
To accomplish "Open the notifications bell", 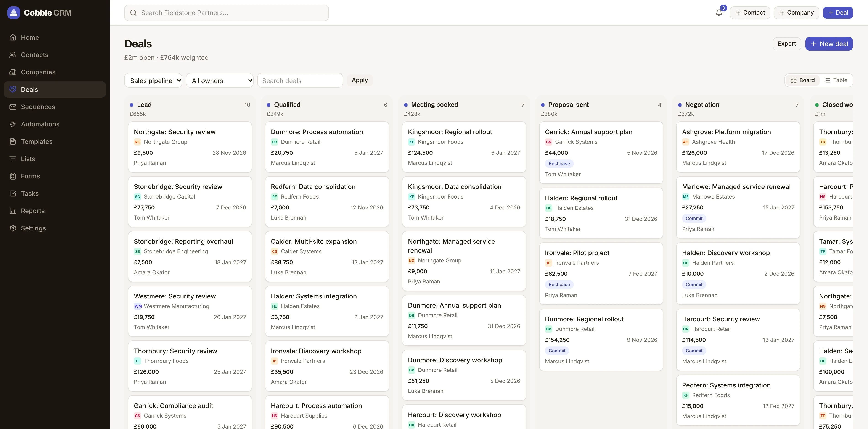I will click(x=719, y=13).
